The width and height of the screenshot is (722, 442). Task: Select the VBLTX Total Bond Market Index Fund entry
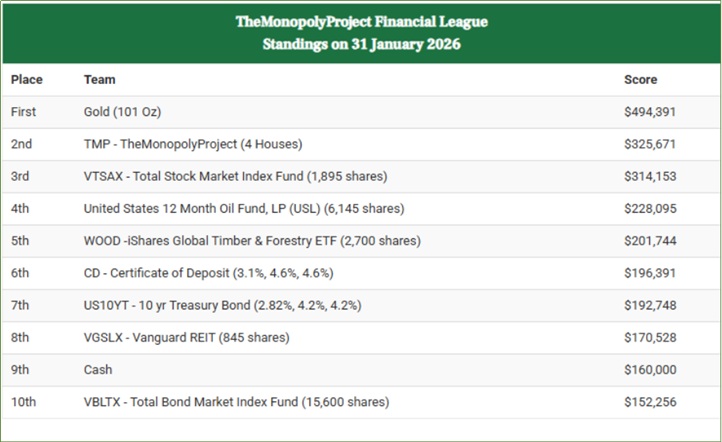(237, 402)
